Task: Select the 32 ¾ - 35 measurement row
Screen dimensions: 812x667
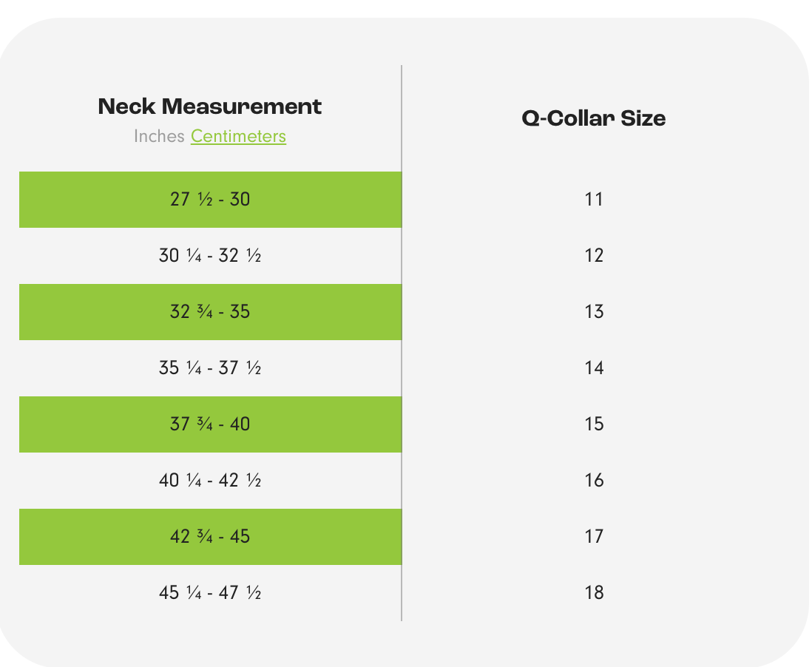Action: coord(210,312)
